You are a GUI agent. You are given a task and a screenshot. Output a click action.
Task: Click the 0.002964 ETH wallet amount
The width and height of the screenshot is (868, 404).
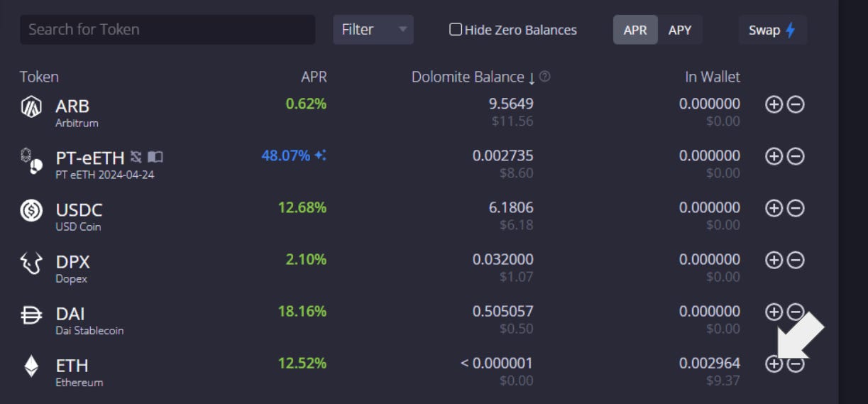[x=710, y=364]
